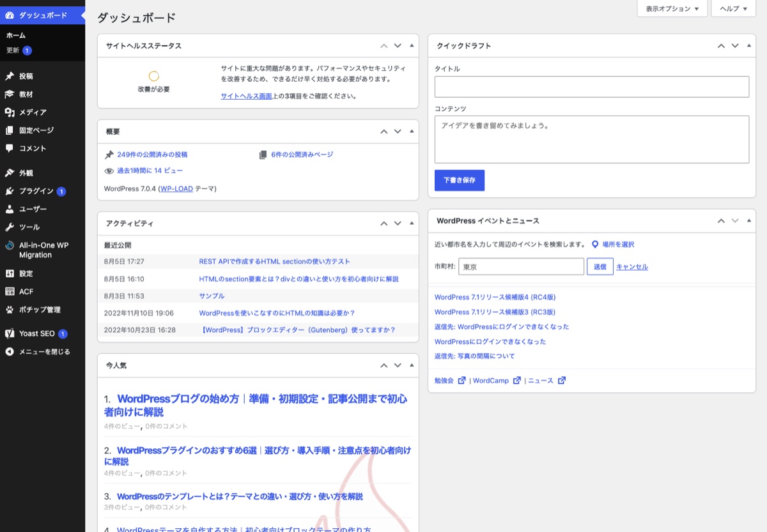Open 【WordPress】ブロックエディター（Gutenberg） post link
Viewport: 767px width, 532px height.
297,330
